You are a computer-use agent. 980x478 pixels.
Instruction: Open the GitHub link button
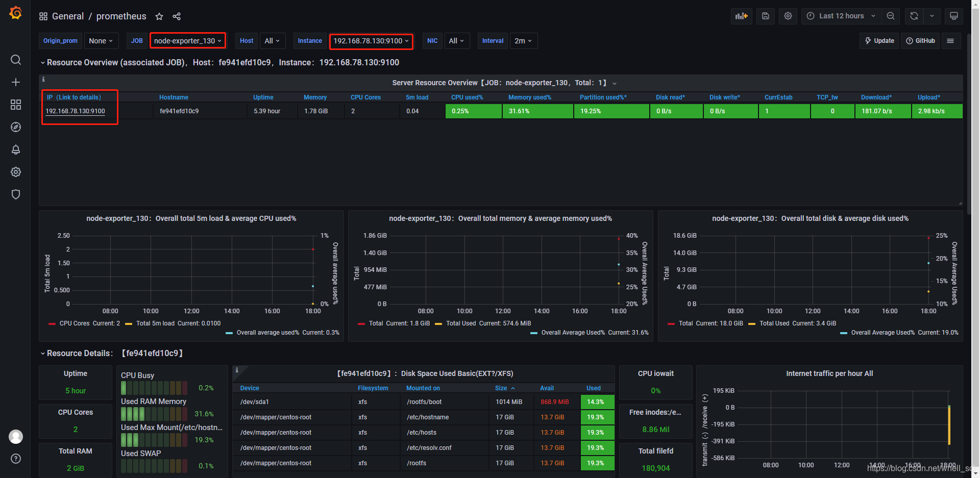(x=920, y=41)
